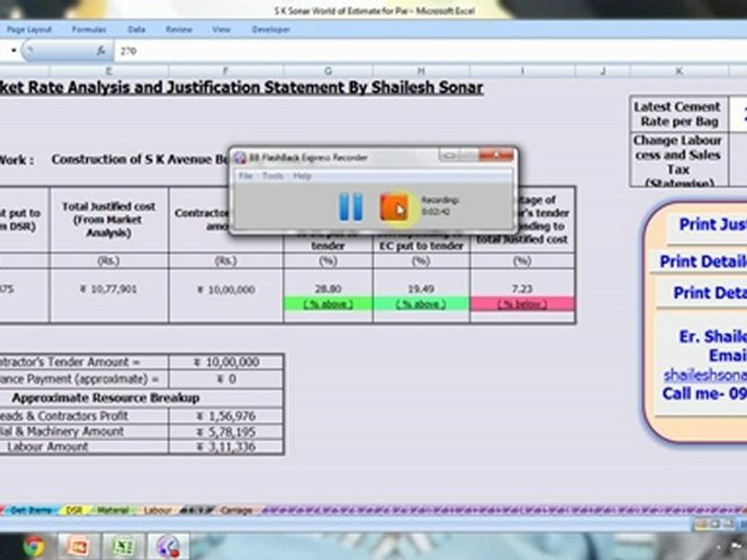Viewport: 747px width, 560px height.
Task: Click green '% above' under 28.80
Action: [328, 304]
